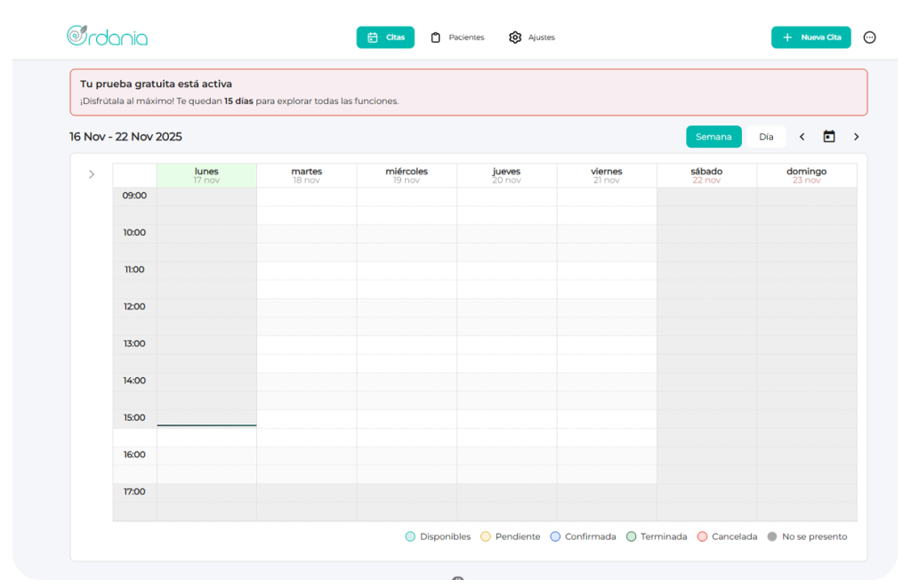Click the Ordania logo
Image resolution: width=911 pixels, height=588 pixels.
tap(107, 36)
